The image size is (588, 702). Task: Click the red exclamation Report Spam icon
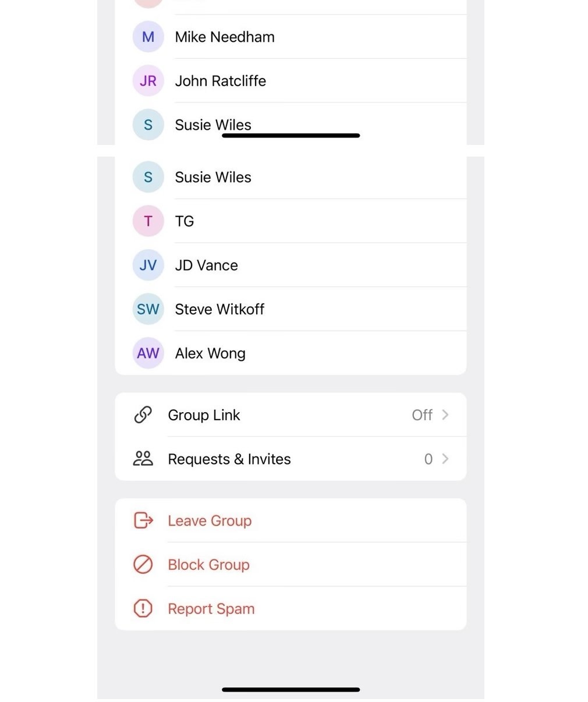(143, 609)
